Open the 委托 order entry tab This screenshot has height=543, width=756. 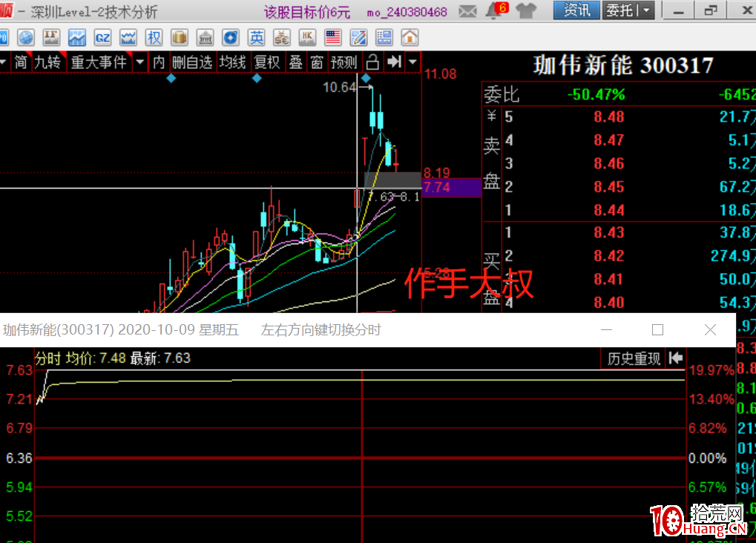click(621, 10)
